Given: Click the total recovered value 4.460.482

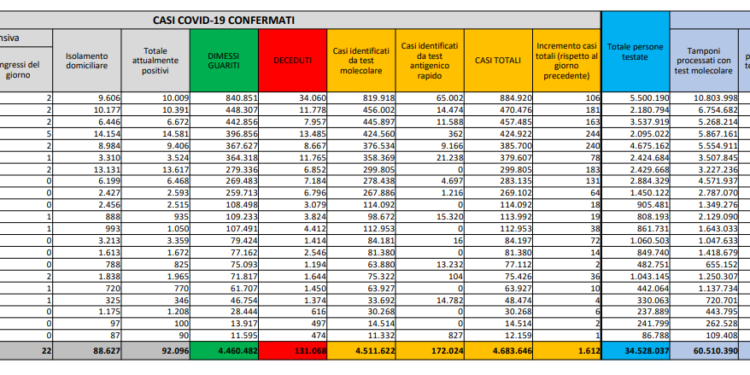Looking at the screenshot, I should click(224, 351).
